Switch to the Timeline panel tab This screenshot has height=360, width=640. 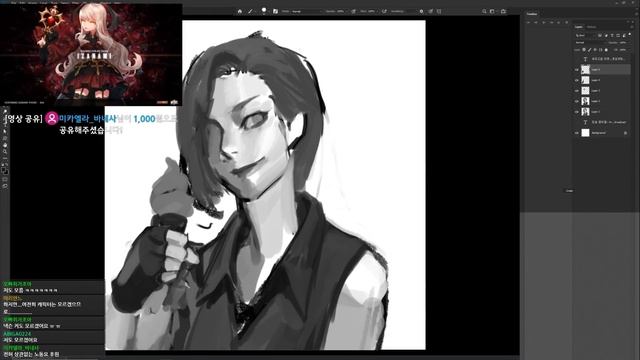tap(531, 14)
